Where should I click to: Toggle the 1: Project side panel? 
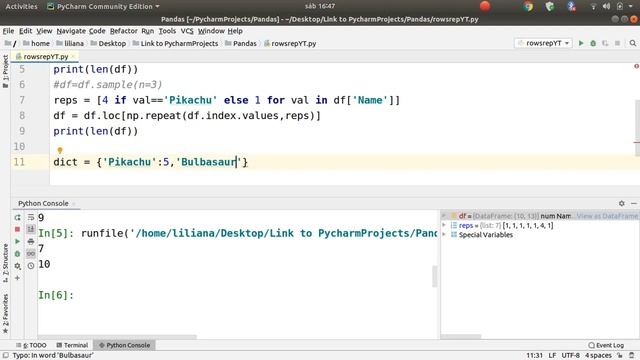5,71
